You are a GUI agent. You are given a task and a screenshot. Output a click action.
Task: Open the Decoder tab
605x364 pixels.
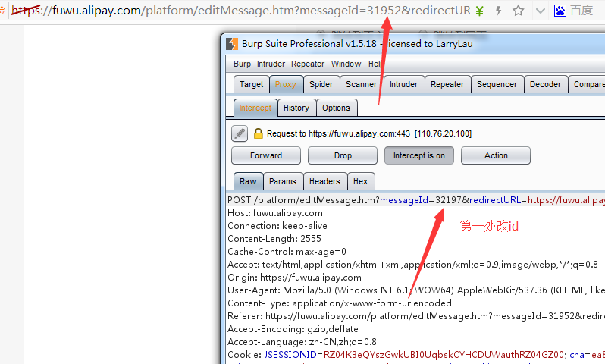[545, 84]
